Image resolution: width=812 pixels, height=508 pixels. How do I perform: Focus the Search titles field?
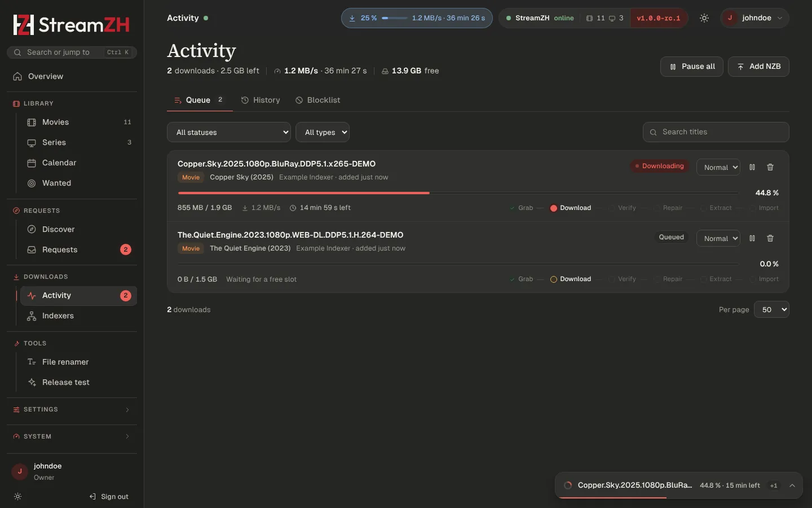(x=716, y=132)
